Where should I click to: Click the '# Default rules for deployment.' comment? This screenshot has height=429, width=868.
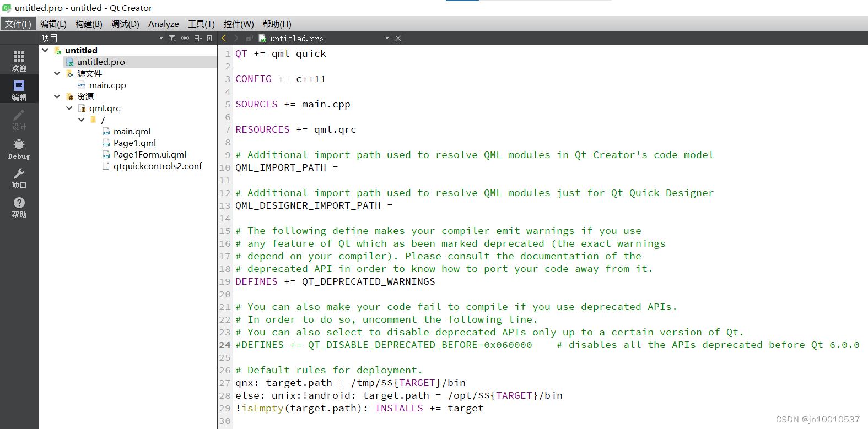coord(329,370)
